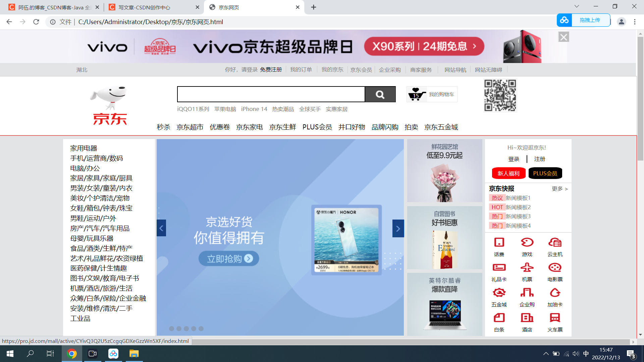Viewport: 644px width, 362px height.
Task: Open the 免费注册 link
Action: point(271,70)
